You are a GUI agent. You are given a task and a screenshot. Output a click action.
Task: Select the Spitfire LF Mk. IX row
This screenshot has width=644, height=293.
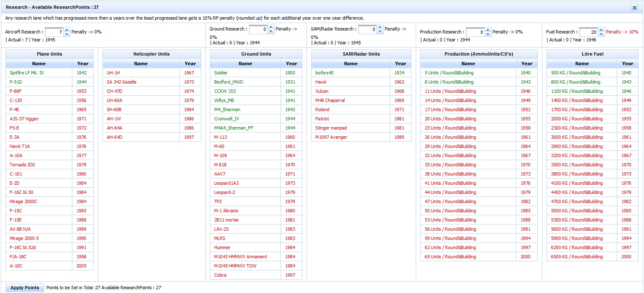27,73
